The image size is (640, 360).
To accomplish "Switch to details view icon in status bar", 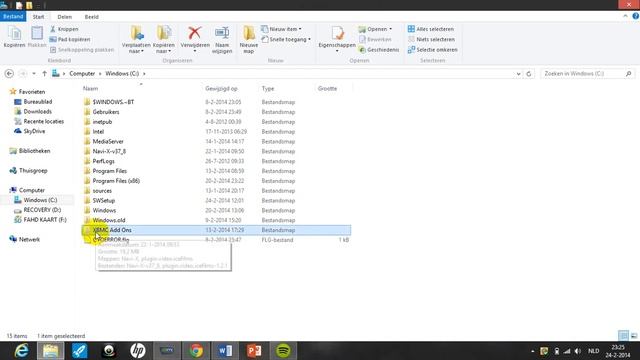I will (x=623, y=336).
